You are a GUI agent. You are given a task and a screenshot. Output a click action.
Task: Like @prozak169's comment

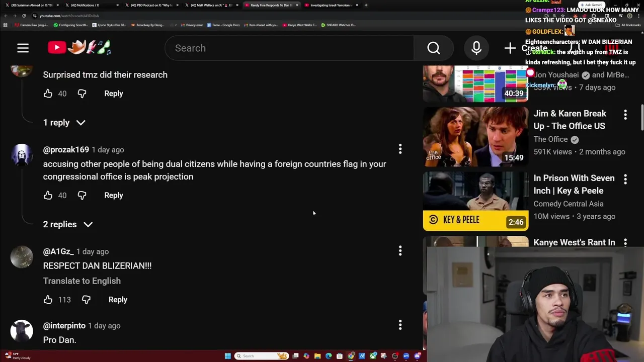click(48, 196)
